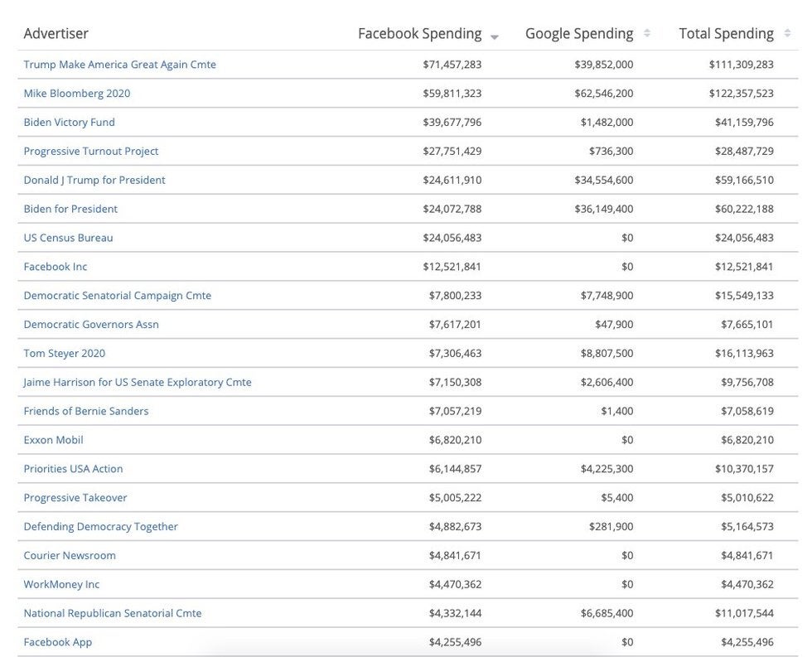This screenshot has width=812, height=657.
Task: Open Trump Make America Great Again Cmte link
Action: click(119, 65)
